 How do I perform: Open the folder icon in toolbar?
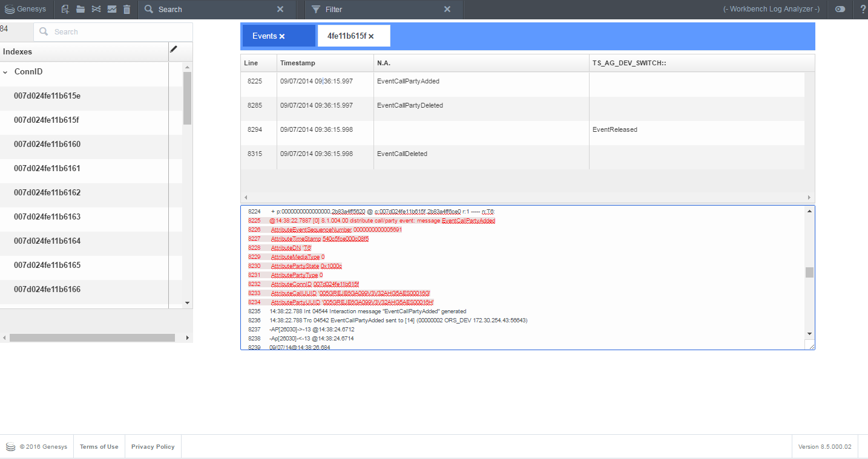(x=81, y=9)
